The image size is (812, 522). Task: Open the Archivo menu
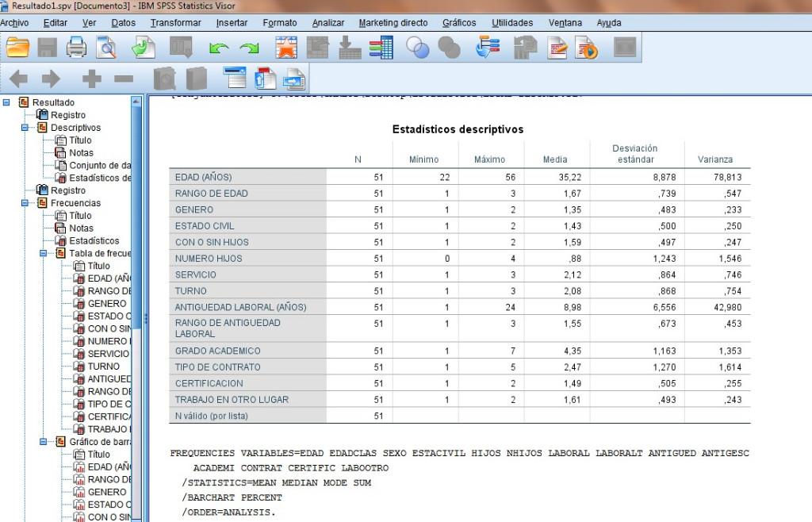pos(14,23)
